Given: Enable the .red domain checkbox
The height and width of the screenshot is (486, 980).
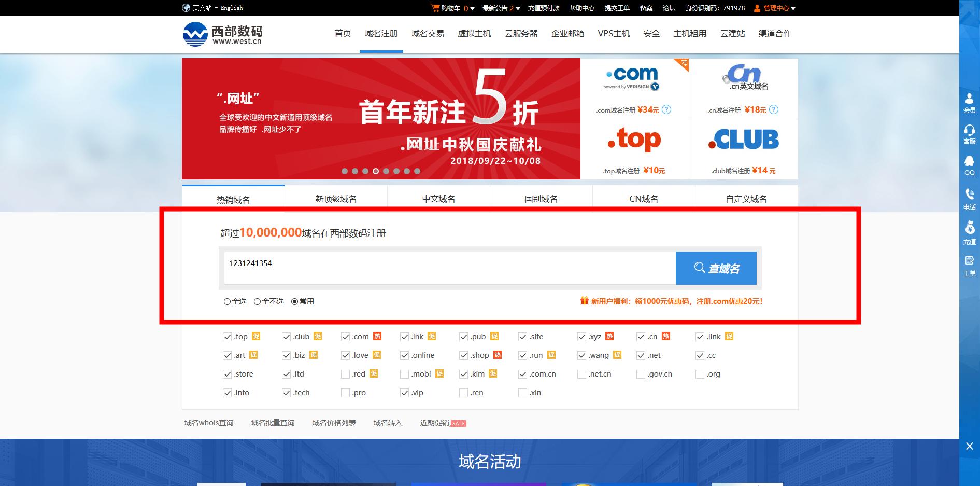Looking at the screenshot, I should tap(345, 373).
